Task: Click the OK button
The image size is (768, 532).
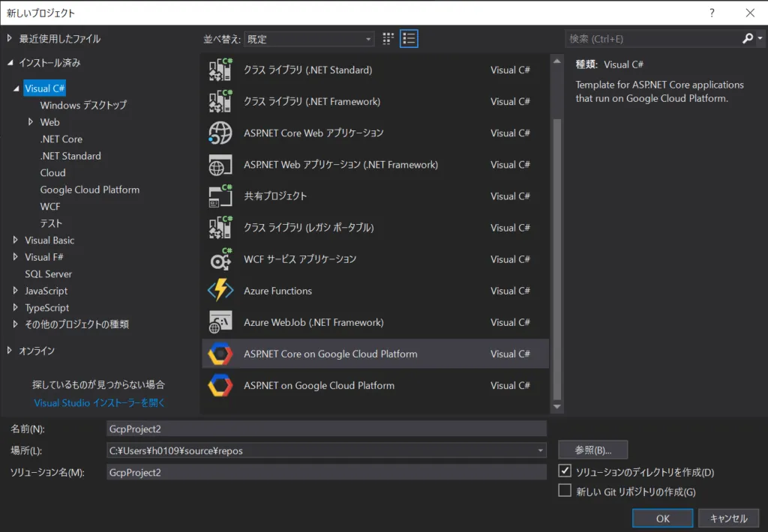Action: 663,519
